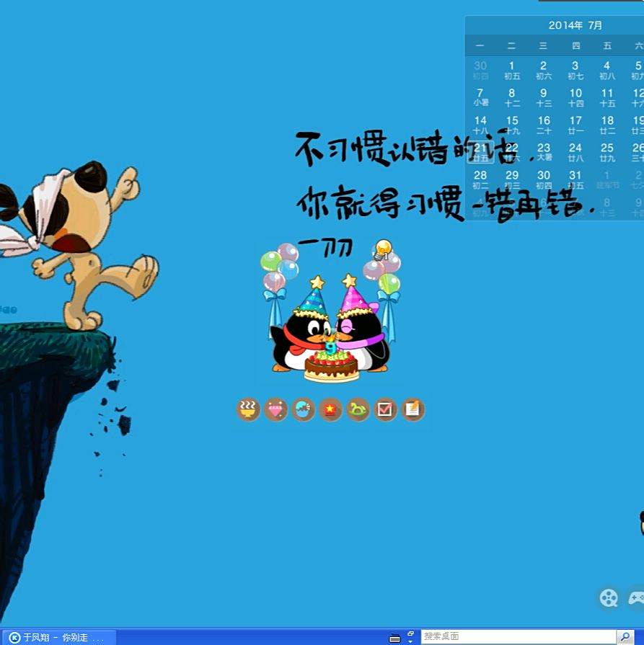Click the red star badge icon

[330, 410]
